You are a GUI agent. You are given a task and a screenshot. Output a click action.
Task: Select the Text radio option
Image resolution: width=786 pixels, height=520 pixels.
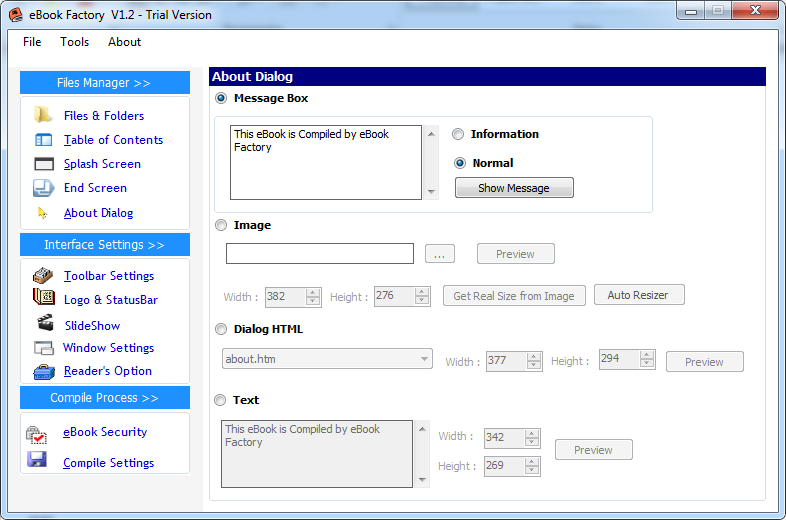(x=220, y=400)
